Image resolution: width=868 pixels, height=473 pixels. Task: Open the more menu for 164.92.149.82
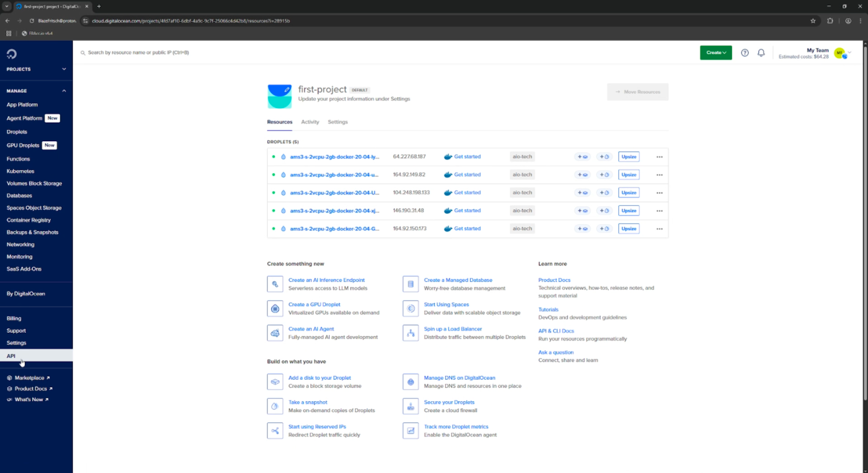[659, 175]
